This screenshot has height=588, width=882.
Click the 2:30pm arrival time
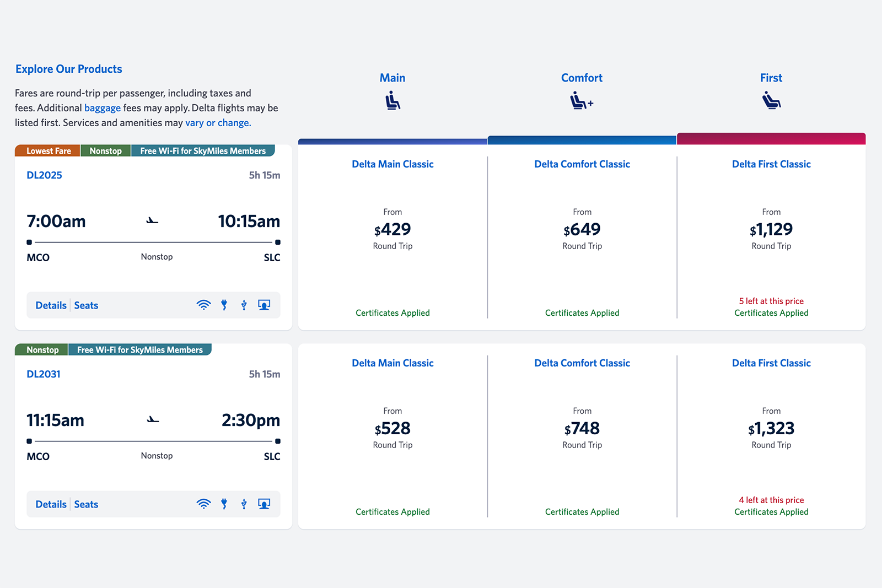[251, 420]
